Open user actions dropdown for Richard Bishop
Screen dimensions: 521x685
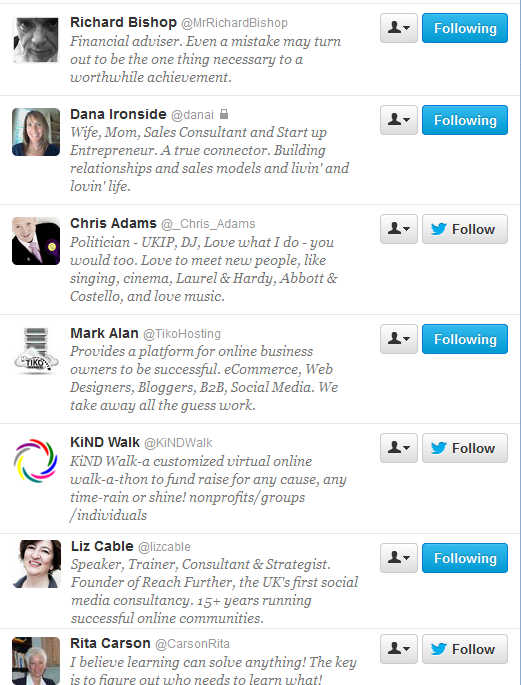pyautogui.click(x=399, y=28)
